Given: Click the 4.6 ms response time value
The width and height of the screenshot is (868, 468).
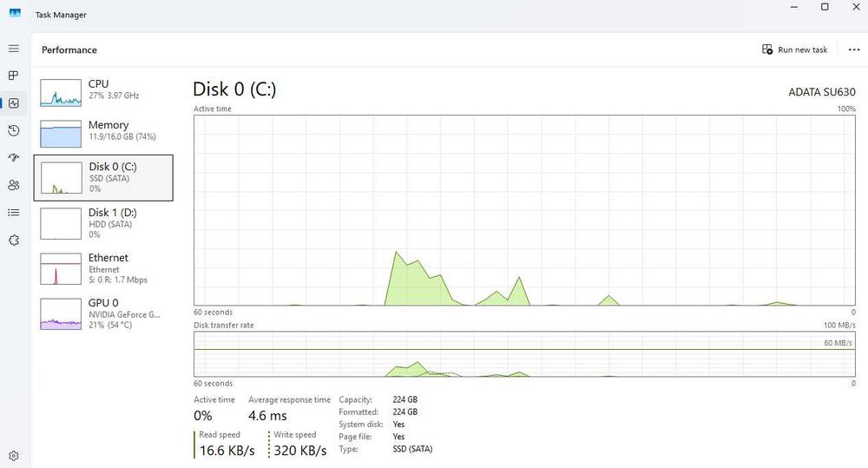Looking at the screenshot, I should pos(267,415).
